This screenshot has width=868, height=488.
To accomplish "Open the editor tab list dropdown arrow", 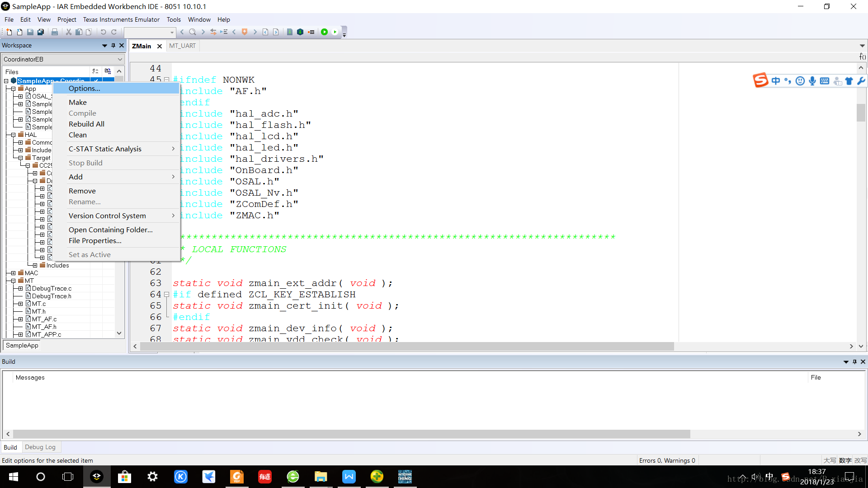I will coord(862,46).
